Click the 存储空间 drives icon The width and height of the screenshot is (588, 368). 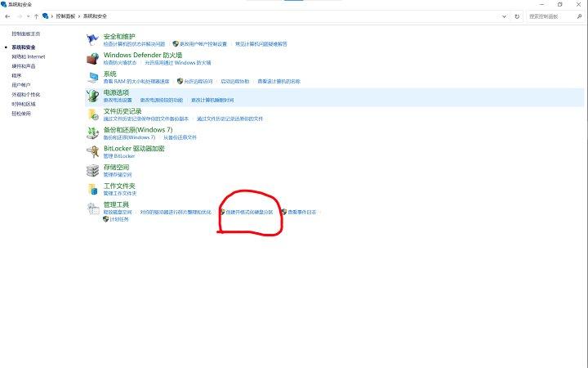coord(92,170)
